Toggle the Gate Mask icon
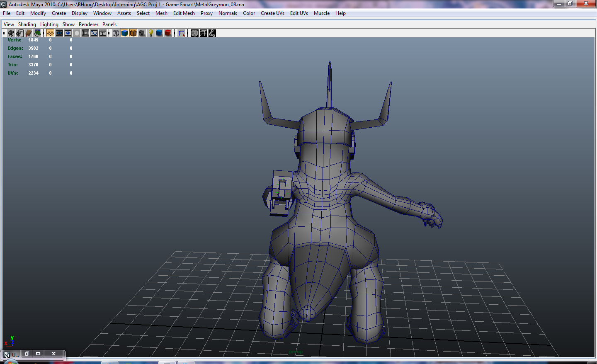Image resolution: width=597 pixels, height=364 pixels. [x=77, y=33]
